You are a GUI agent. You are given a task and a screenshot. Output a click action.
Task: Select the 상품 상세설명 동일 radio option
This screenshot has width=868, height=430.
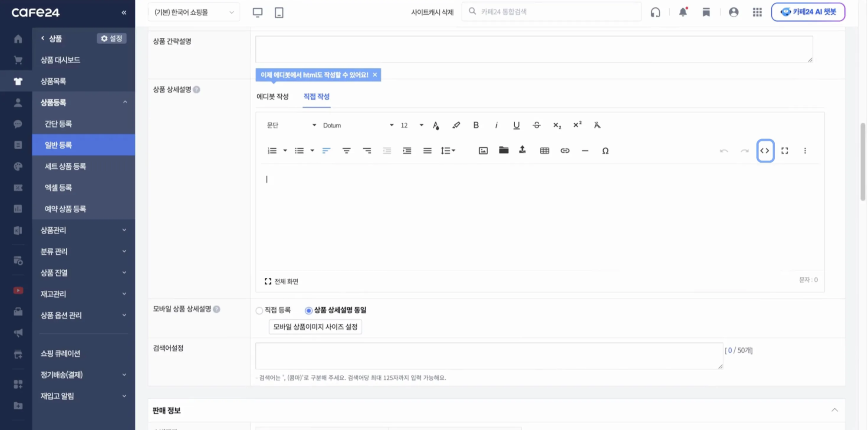point(309,310)
